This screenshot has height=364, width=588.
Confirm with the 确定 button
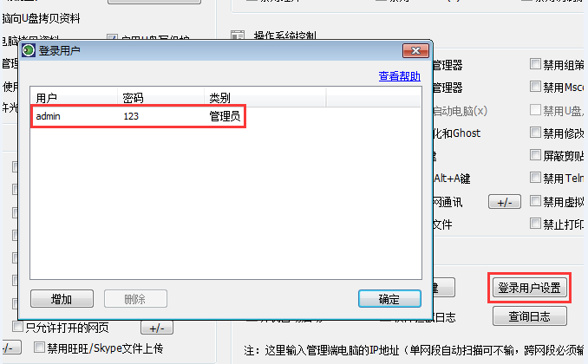tap(389, 299)
